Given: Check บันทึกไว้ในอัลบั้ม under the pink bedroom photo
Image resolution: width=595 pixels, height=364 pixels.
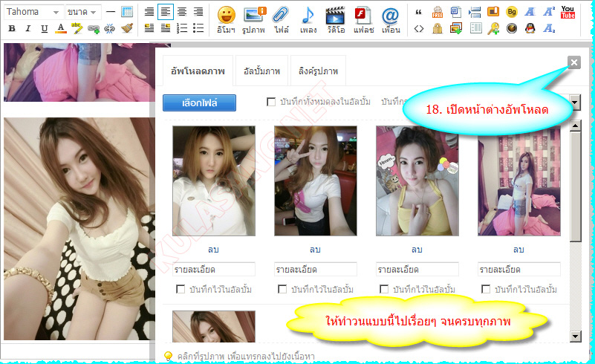Looking at the screenshot, I should coord(486,289).
